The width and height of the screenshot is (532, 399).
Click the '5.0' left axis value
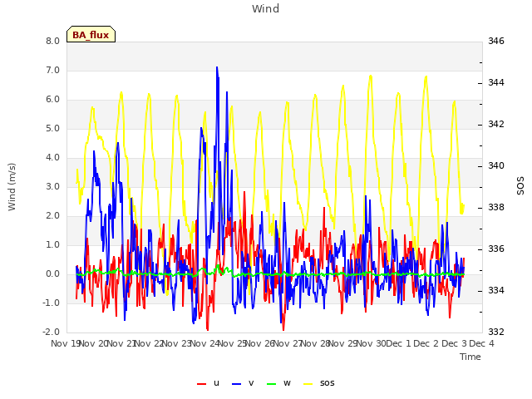point(53,129)
